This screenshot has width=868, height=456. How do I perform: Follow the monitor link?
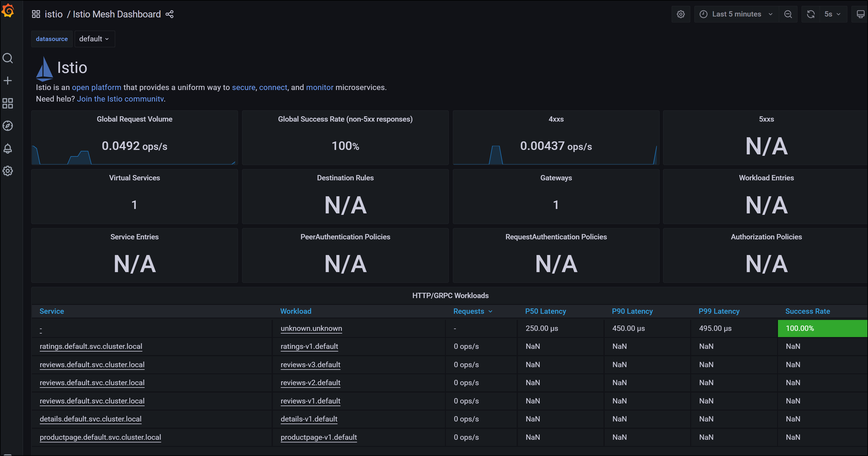319,88
